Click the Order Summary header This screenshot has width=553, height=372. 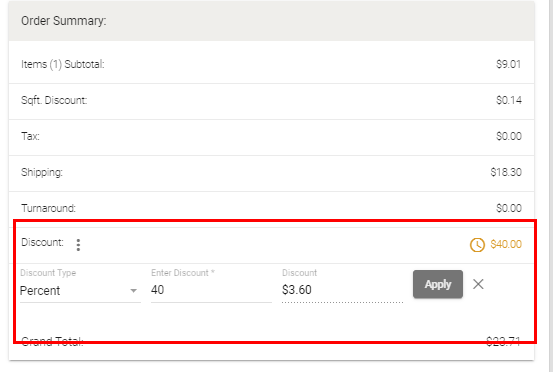coord(63,21)
